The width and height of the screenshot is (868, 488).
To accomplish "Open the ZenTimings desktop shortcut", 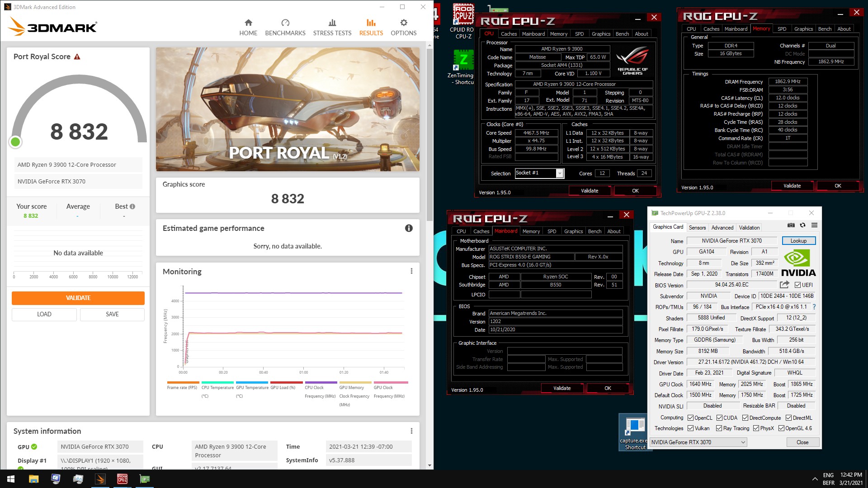I will [462, 67].
